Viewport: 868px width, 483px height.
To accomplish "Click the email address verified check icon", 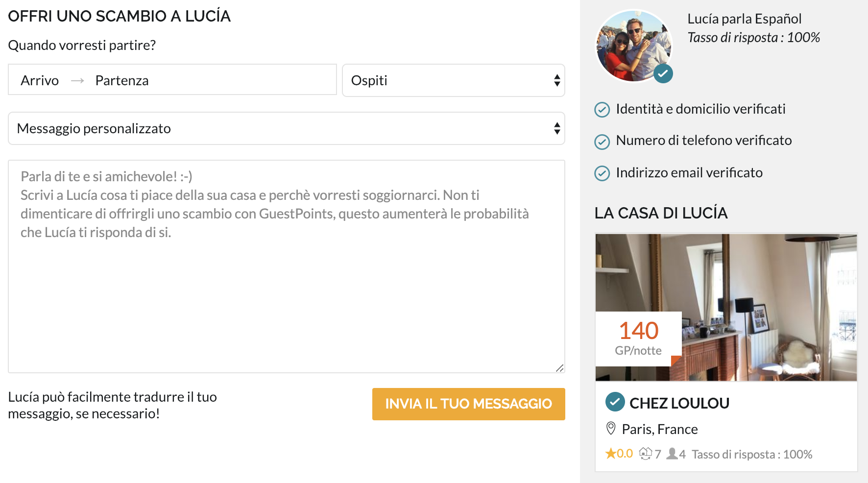I will [602, 173].
